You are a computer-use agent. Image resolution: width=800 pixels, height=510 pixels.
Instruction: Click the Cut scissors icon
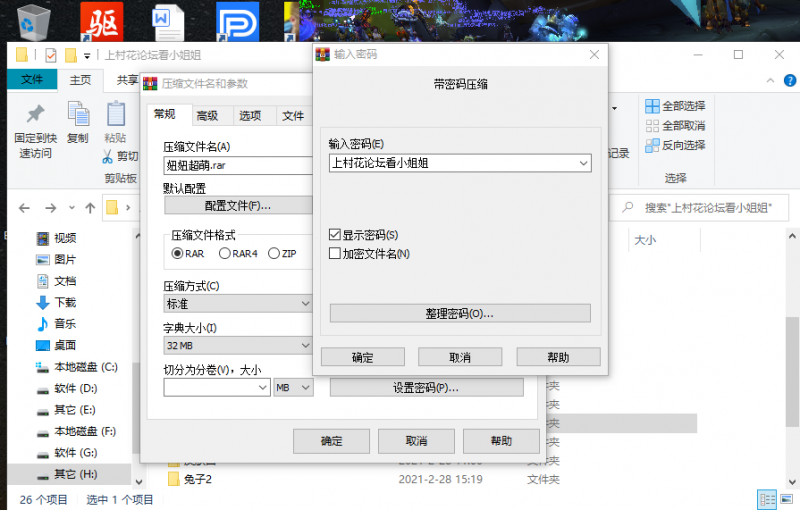(x=108, y=156)
